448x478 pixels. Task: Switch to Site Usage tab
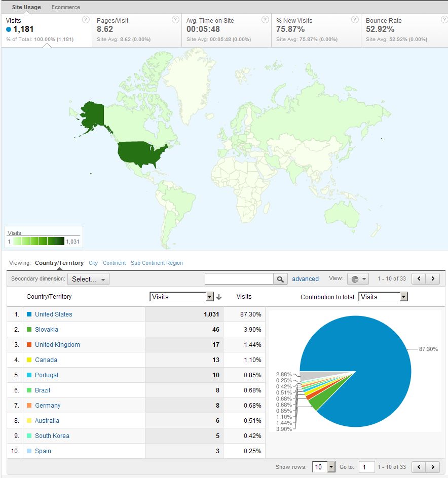(x=26, y=7)
